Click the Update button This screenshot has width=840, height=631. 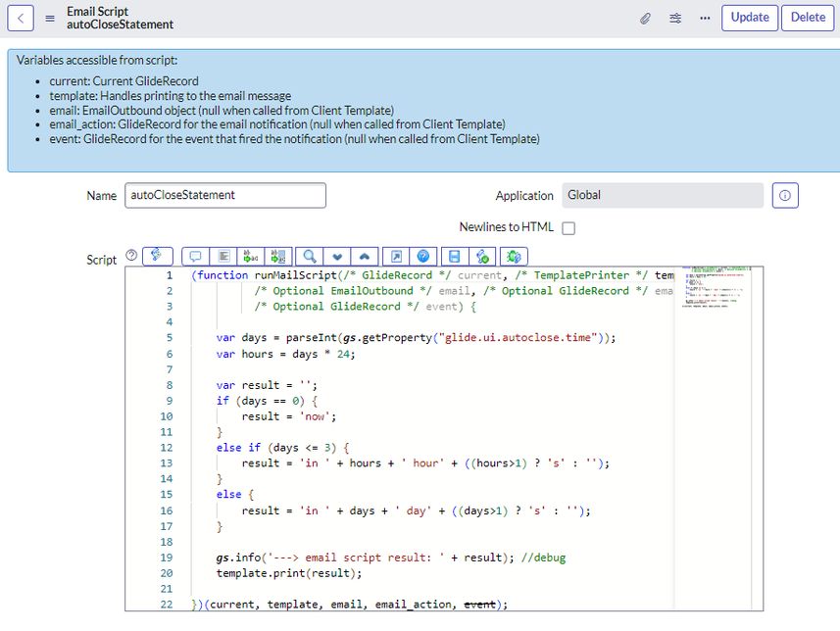pos(750,18)
